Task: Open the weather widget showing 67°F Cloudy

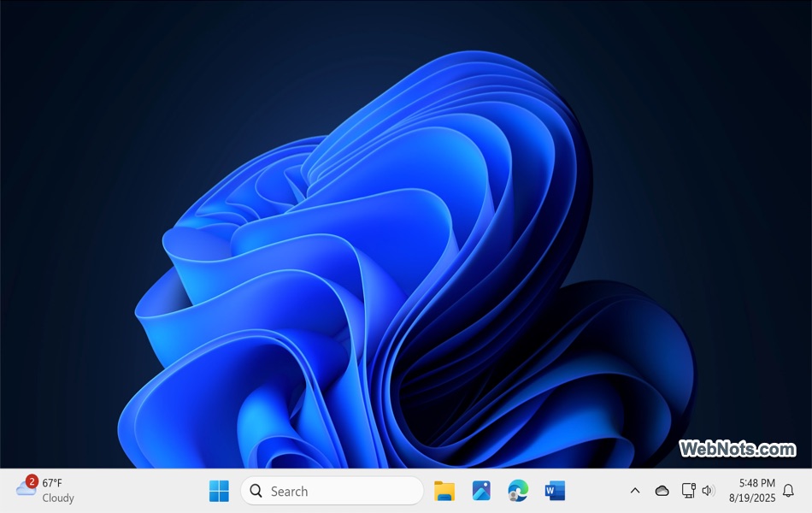Action: click(x=45, y=490)
